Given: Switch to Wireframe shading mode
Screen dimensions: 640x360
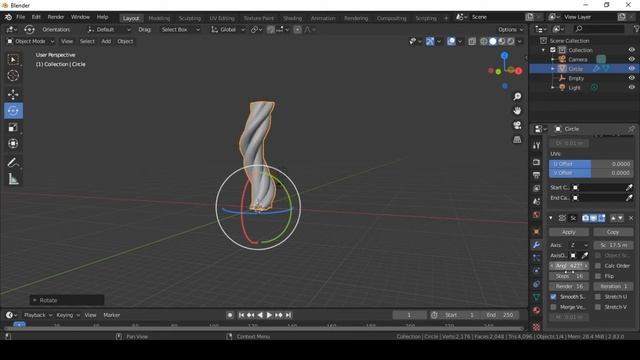Looking at the screenshot, I should click(x=484, y=41).
